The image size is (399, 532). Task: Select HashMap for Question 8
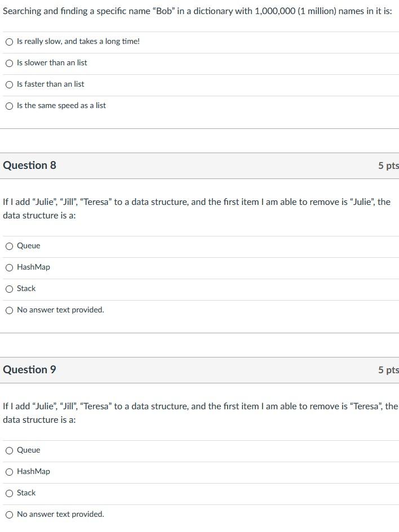[9, 267]
